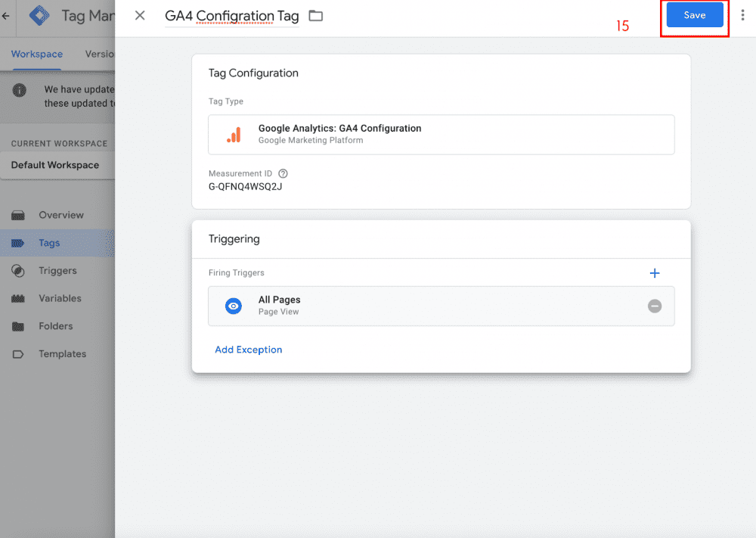This screenshot has width=756, height=538.
Task: Click the folder icon beside tag name
Action: [x=316, y=16]
